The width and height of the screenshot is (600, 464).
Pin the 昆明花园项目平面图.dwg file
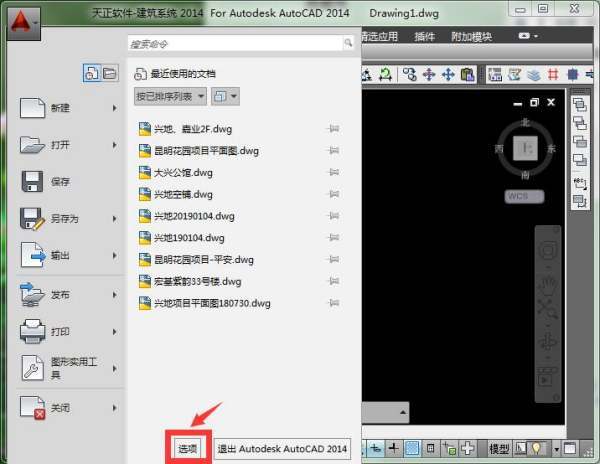tap(334, 150)
